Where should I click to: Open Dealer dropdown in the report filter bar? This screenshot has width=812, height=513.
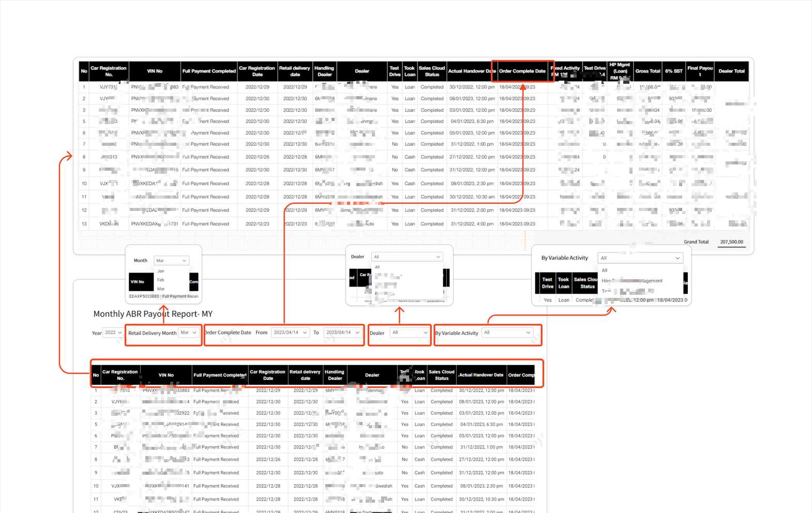[410, 333]
